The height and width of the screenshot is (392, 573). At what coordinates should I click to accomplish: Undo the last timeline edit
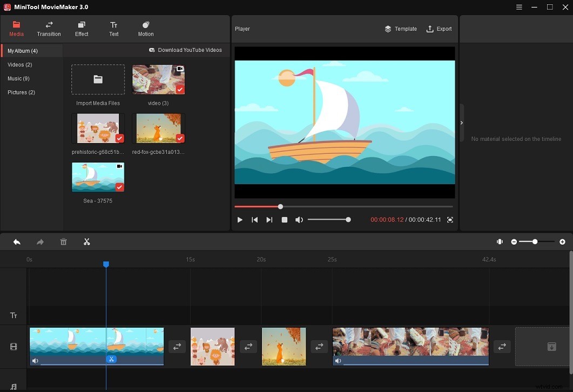tap(16, 241)
